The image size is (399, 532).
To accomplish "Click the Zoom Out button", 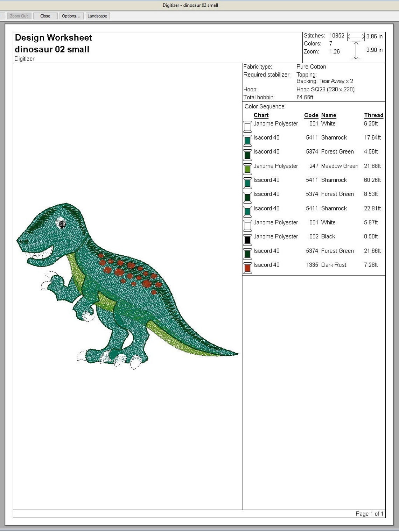I will click(20, 16).
